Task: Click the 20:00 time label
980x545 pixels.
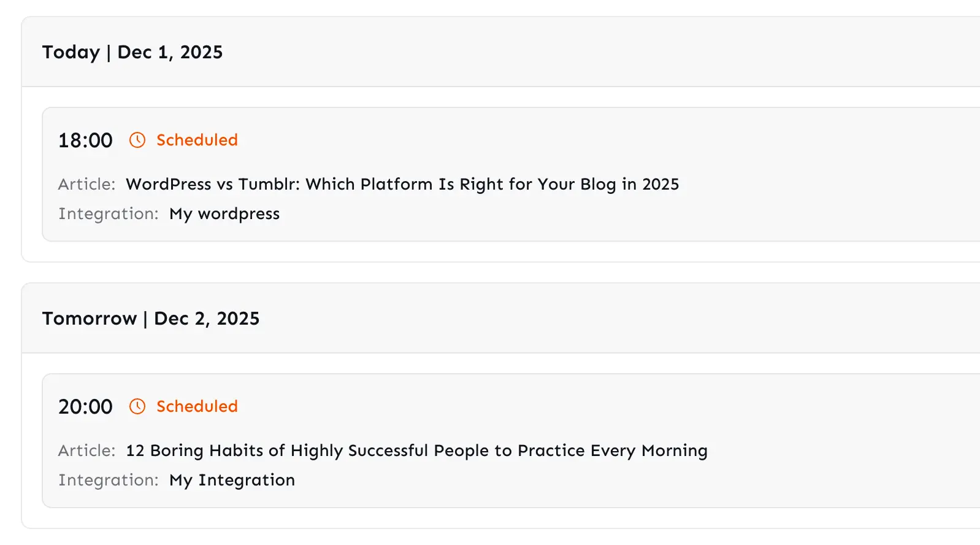Action: [85, 407]
